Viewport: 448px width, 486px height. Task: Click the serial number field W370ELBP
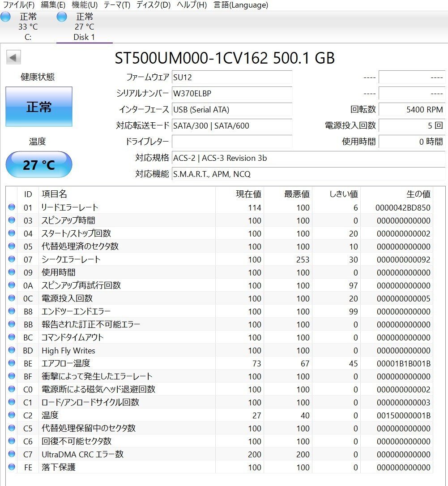coord(232,93)
